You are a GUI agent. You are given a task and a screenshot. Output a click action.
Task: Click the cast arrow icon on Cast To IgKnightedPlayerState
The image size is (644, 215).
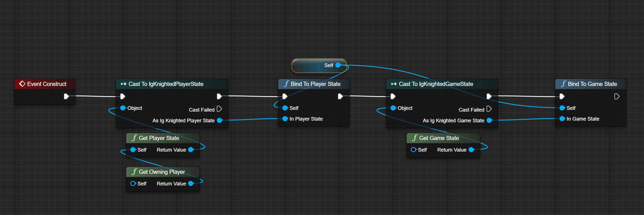[124, 84]
